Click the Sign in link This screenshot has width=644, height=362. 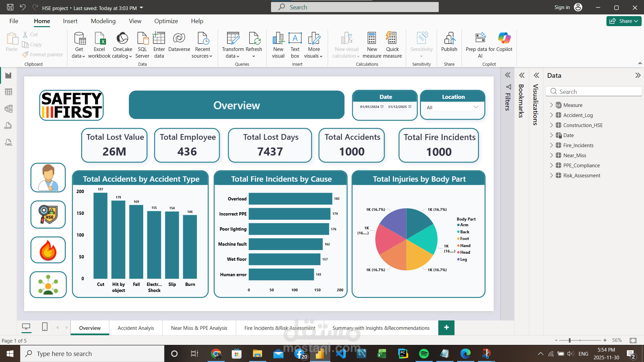tap(562, 7)
